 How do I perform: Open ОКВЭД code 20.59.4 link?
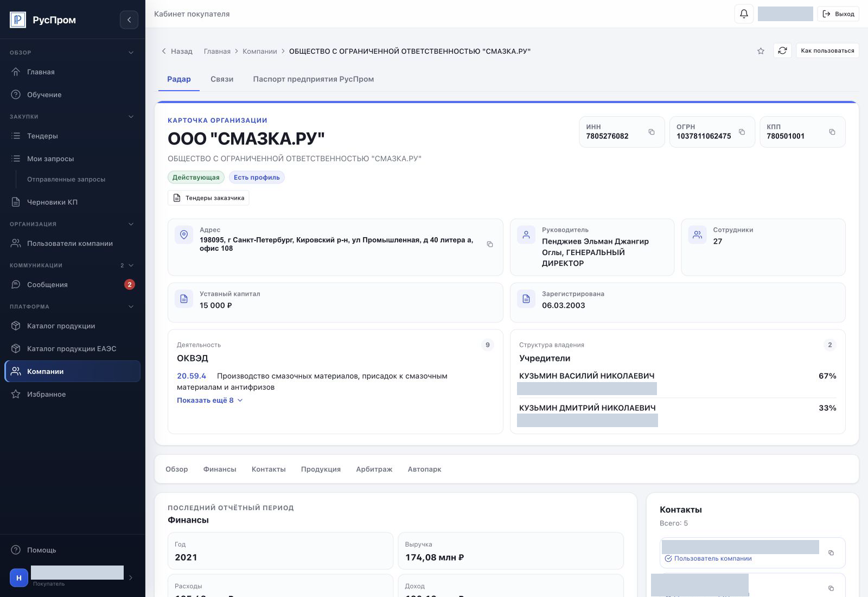[x=192, y=376]
